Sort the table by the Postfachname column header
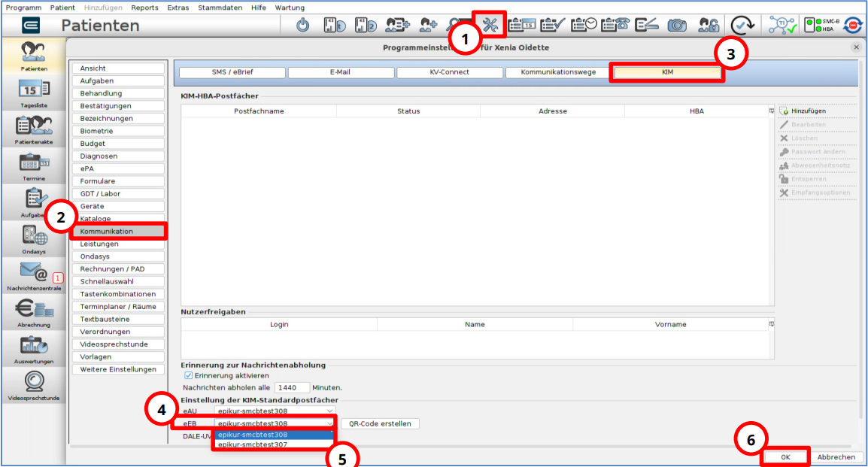 pos(259,111)
